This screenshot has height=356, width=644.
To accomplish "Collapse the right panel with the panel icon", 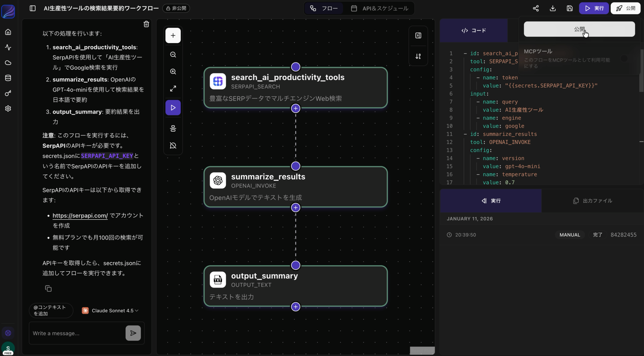I will pos(418,35).
